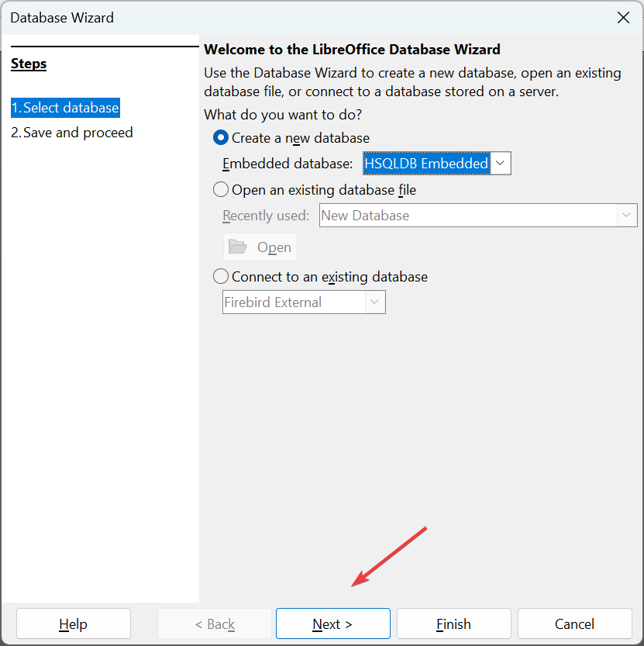The image size is (644, 646).
Task: Click the HSQLDB Embedded selected text field
Action: tap(426, 163)
